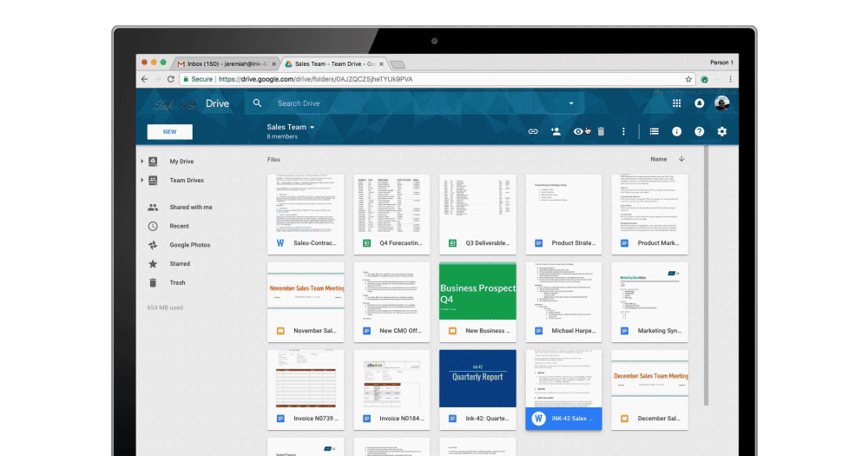Select the Business Prospect Q4 thumbnail
Screen dimensions: 868x456
(477, 292)
